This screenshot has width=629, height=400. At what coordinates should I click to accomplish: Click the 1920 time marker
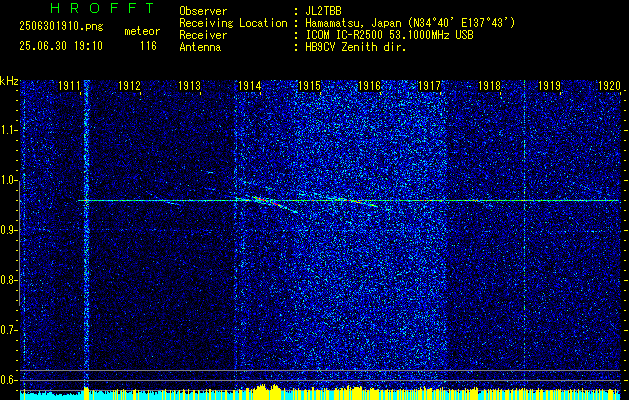[x=609, y=85]
